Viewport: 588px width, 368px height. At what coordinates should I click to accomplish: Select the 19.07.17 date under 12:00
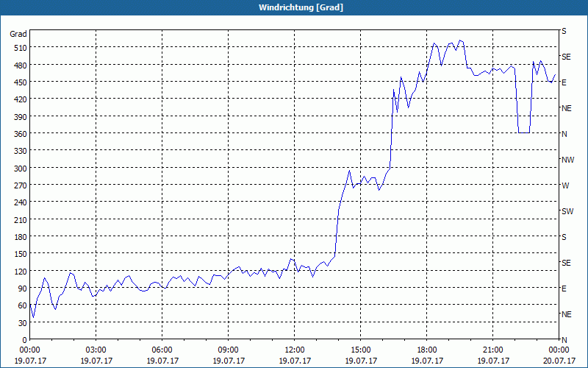(x=295, y=361)
